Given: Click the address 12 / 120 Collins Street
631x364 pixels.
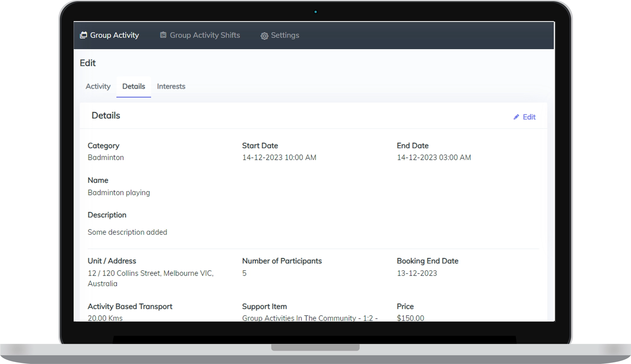Looking at the screenshot, I should pos(150,278).
